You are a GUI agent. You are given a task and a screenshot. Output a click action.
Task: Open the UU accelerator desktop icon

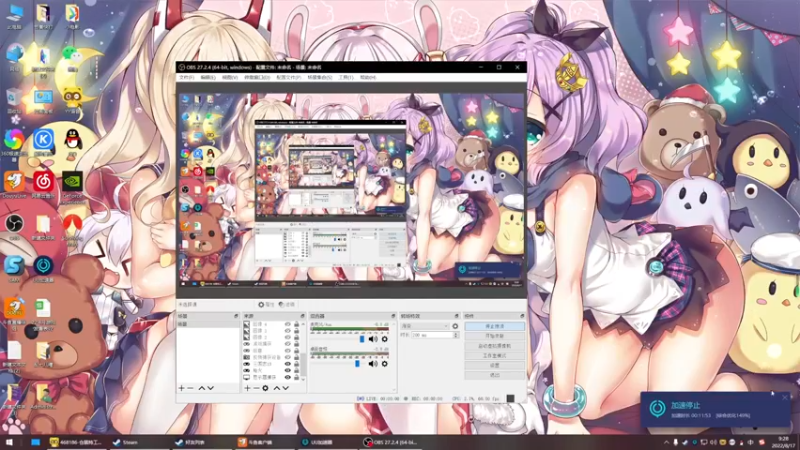[43, 268]
